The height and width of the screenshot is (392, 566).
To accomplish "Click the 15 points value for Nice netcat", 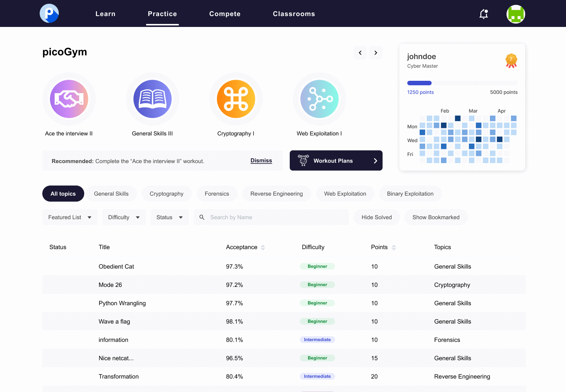I will (x=374, y=358).
